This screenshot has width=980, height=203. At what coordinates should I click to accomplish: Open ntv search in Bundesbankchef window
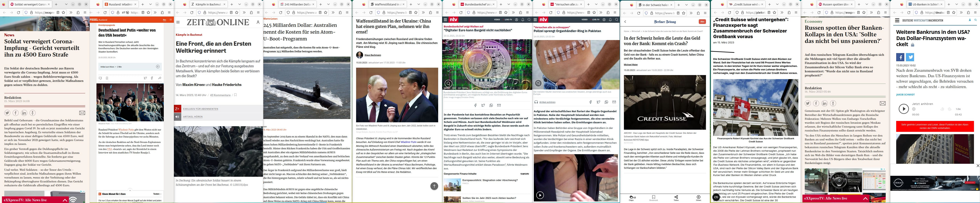[x=529, y=19]
